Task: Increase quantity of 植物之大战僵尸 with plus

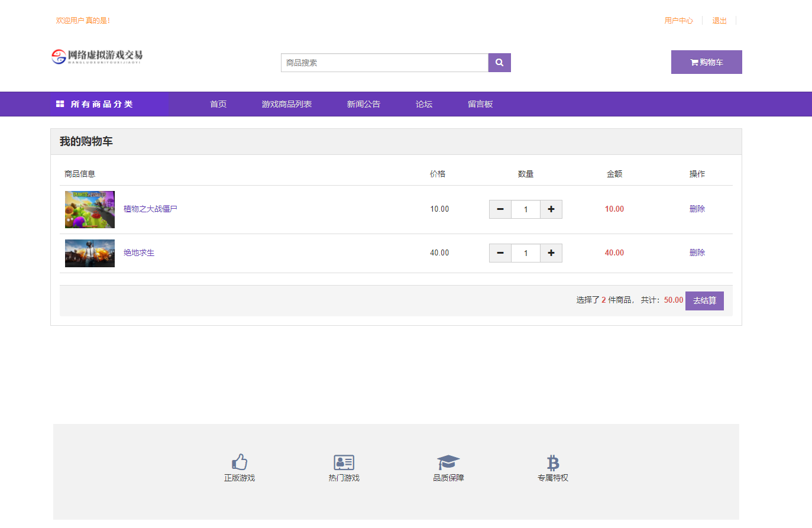Action: [551, 209]
